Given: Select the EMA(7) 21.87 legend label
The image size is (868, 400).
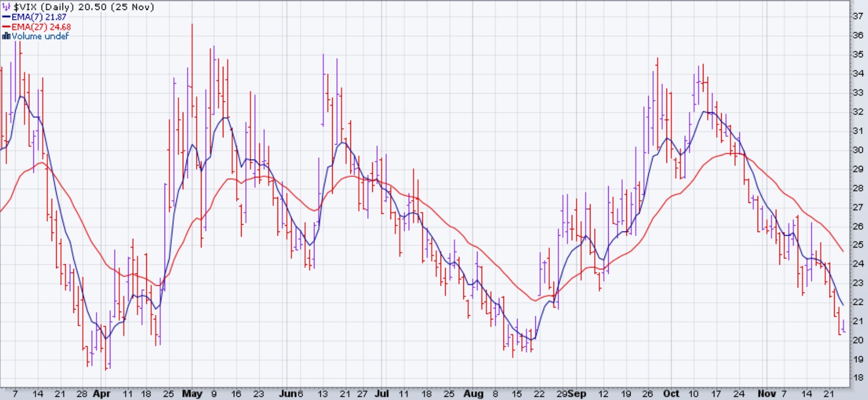Looking at the screenshot, I should click(x=39, y=17).
